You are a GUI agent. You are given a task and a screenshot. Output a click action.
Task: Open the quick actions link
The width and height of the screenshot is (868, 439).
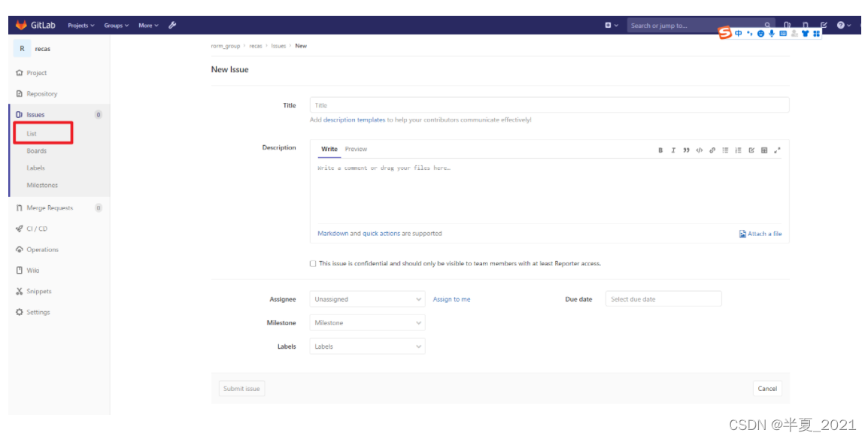click(x=381, y=234)
